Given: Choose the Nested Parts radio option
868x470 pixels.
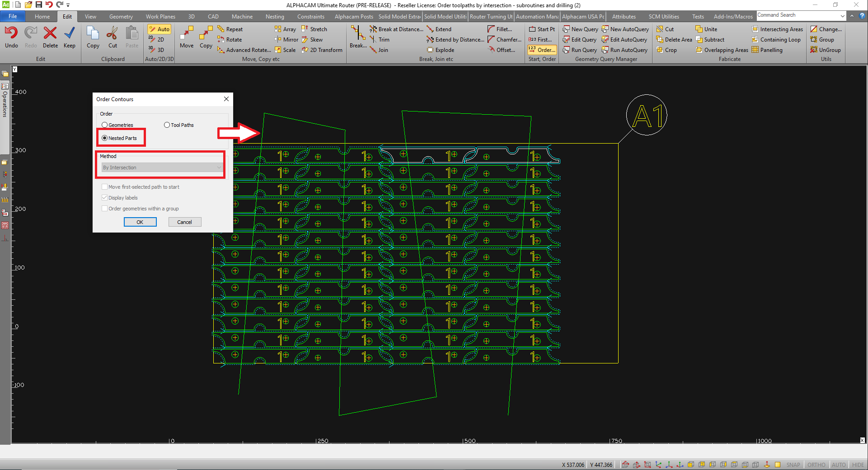Looking at the screenshot, I should point(105,138).
